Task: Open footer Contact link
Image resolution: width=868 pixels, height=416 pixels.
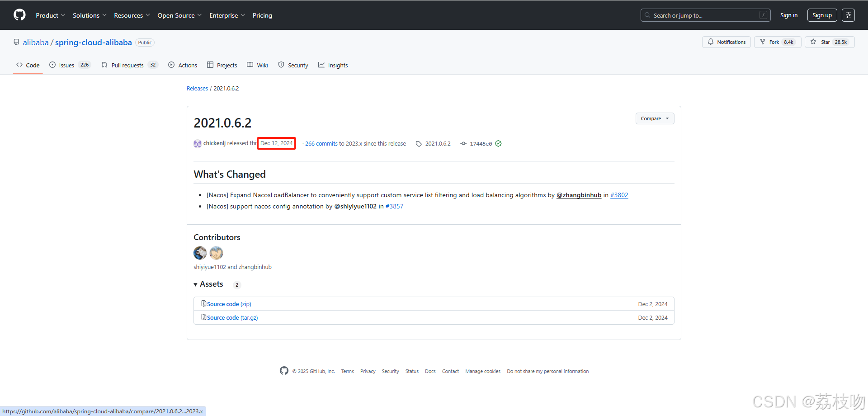Action: 450,372
